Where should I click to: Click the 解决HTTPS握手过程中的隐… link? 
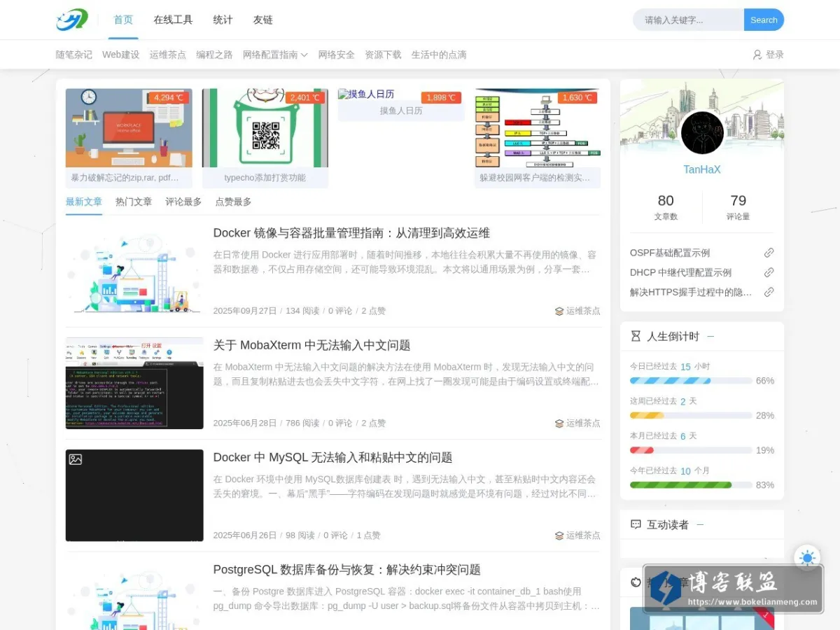[x=691, y=292]
